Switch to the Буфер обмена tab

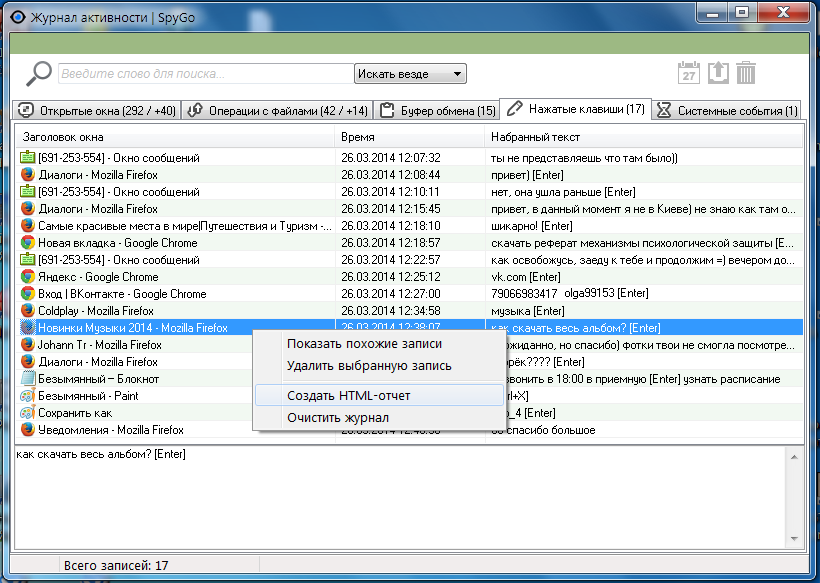coord(437,110)
